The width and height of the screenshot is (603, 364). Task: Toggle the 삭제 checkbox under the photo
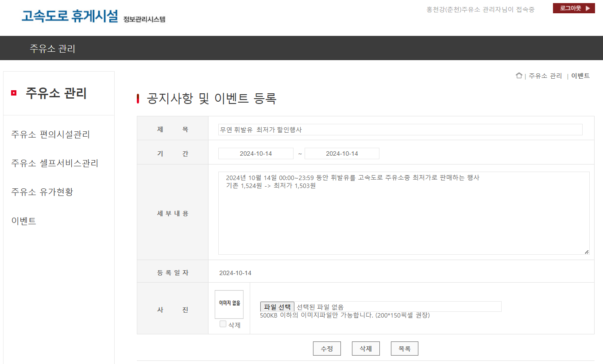223,324
